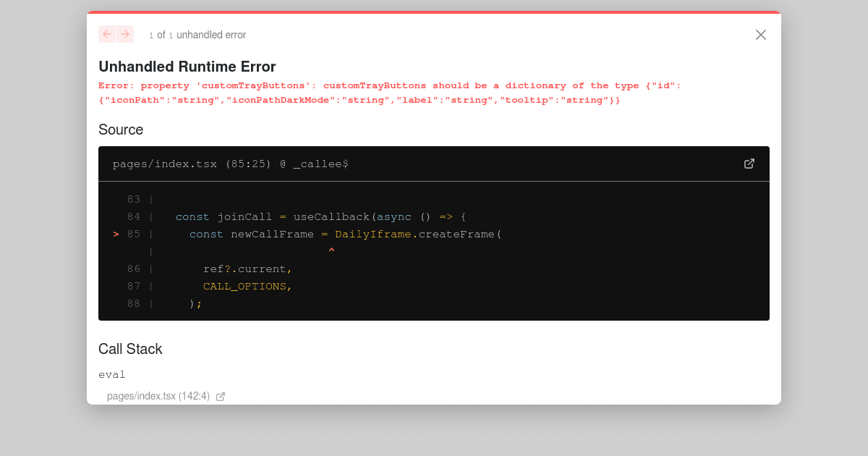The image size is (868, 456).
Task: Click the Unhandled Runtime Error title
Action: click(x=187, y=66)
